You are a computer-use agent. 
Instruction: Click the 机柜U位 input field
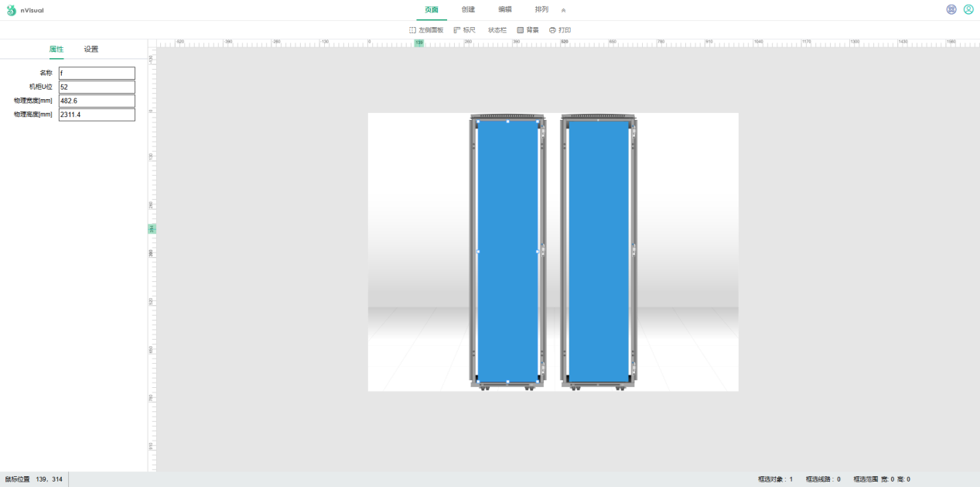point(97,87)
